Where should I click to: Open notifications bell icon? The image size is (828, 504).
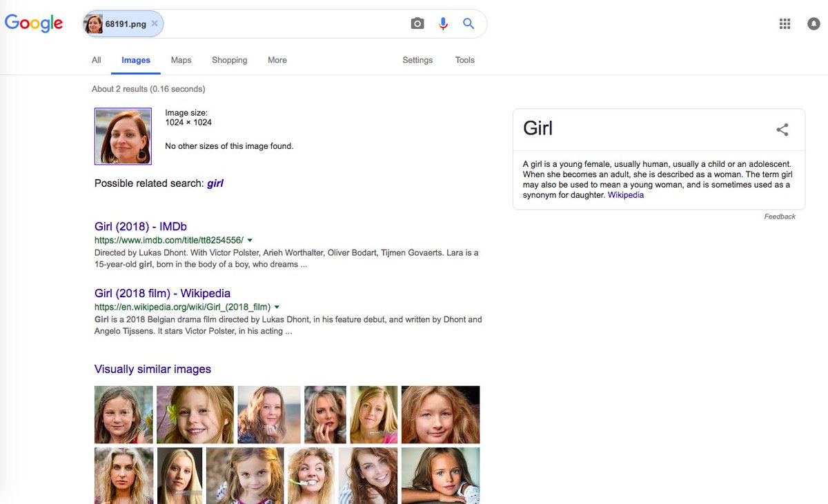tap(814, 23)
